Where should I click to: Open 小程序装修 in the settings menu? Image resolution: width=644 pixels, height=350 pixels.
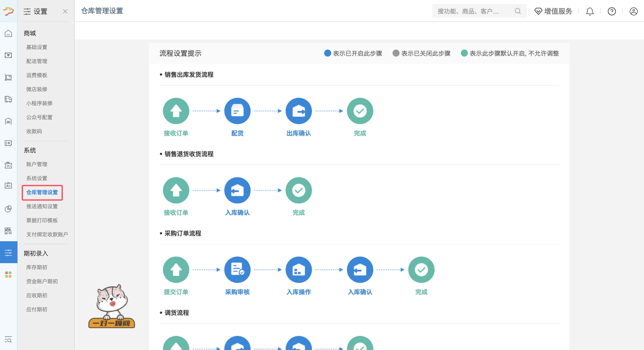pos(39,103)
